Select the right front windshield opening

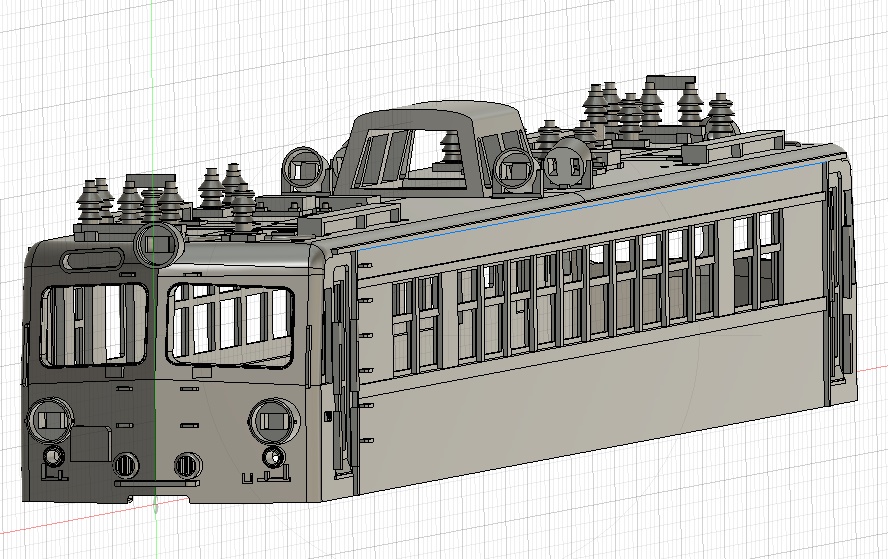[230, 325]
